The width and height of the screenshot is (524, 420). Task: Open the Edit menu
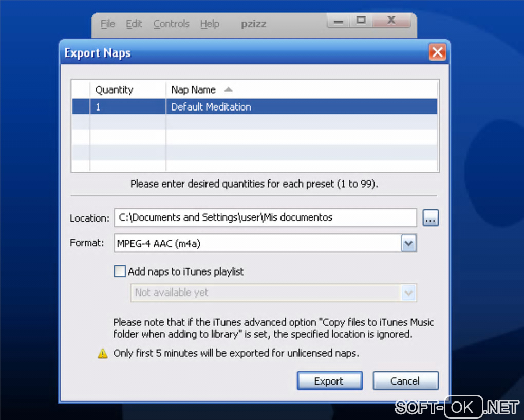coord(134,24)
